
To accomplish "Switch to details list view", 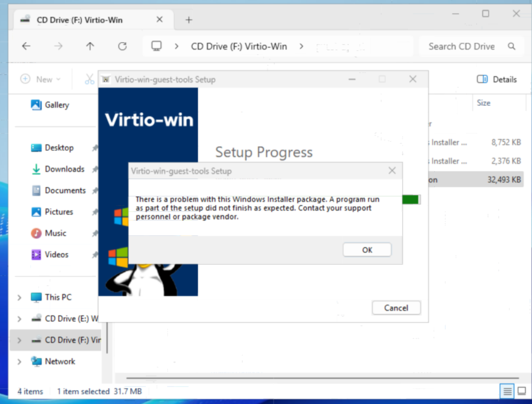I will [x=507, y=391].
